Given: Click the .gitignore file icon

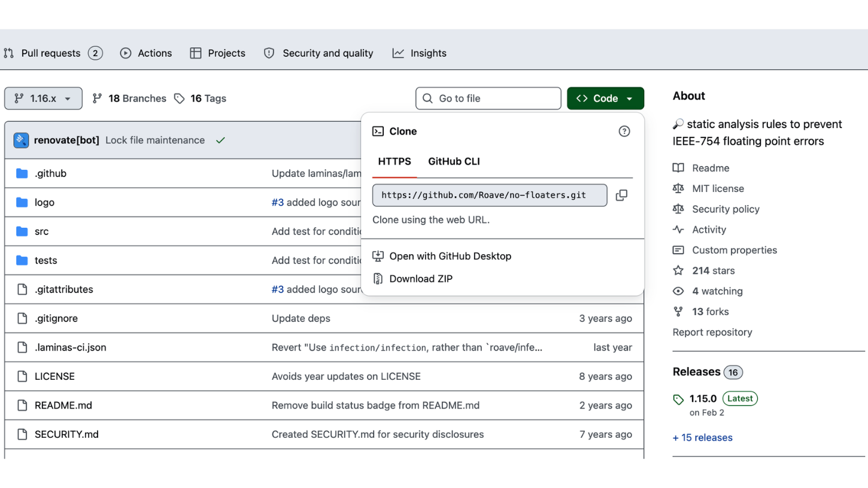Looking at the screenshot, I should 22,319.
